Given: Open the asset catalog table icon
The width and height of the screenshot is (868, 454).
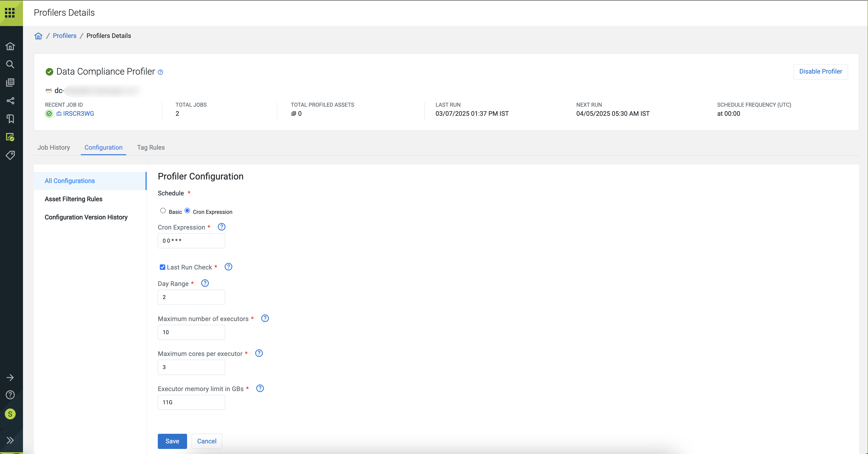Looking at the screenshot, I should [x=10, y=82].
